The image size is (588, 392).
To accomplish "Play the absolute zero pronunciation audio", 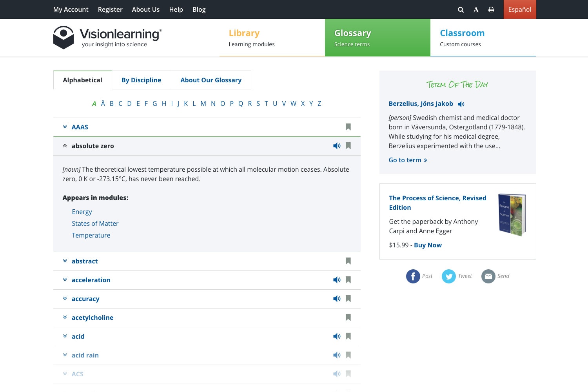I will pos(337,146).
